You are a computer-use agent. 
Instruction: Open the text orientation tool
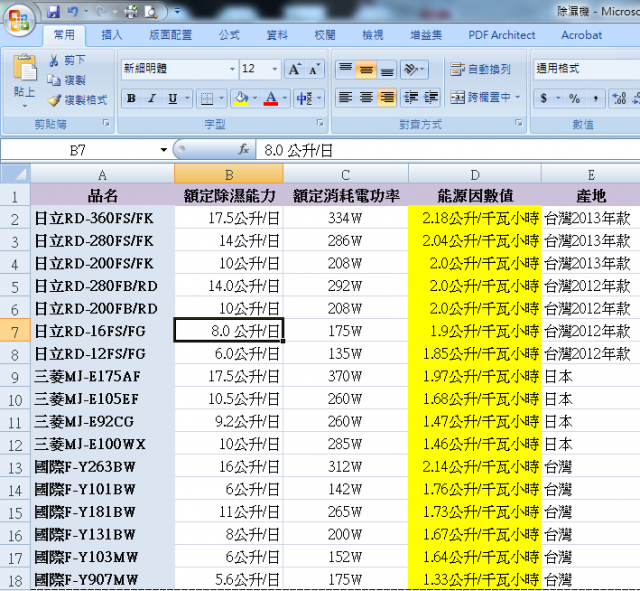(x=414, y=69)
